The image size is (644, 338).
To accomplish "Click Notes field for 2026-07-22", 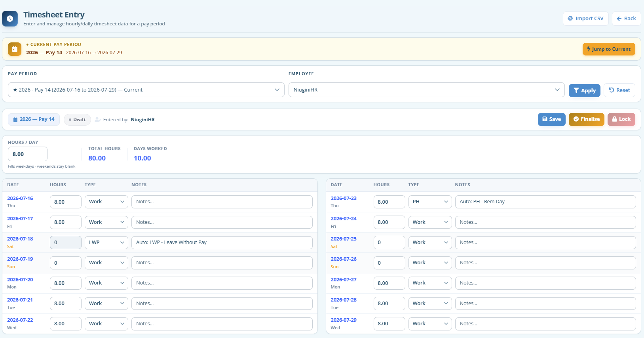I will point(222,324).
